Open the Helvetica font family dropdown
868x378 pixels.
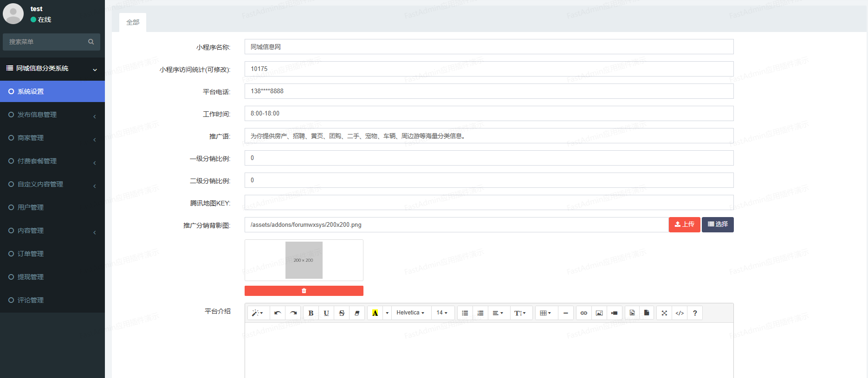coord(410,313)
